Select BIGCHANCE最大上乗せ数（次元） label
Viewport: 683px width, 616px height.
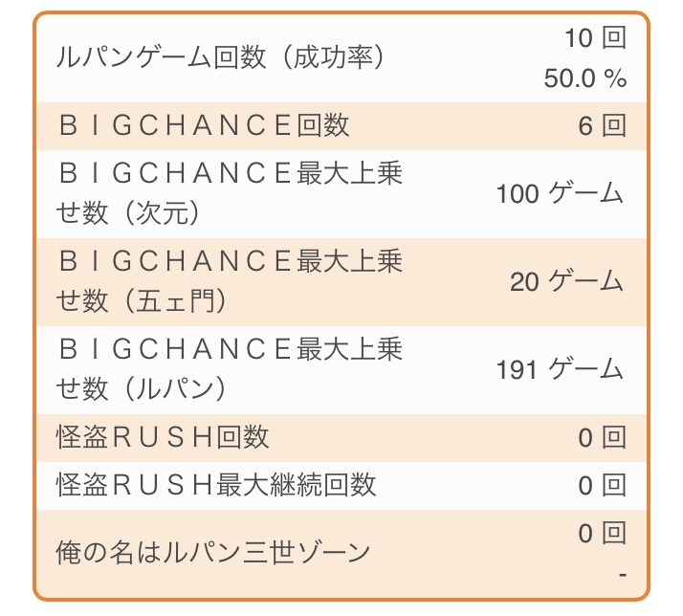pyautogui.click(x=230, y=192)
